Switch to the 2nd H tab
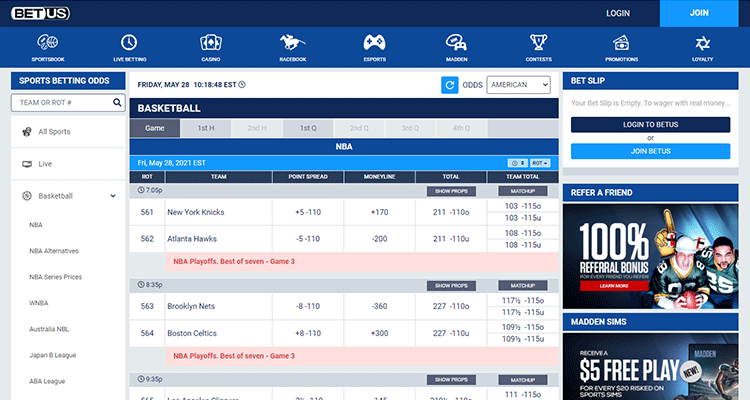 click(257, 128)
